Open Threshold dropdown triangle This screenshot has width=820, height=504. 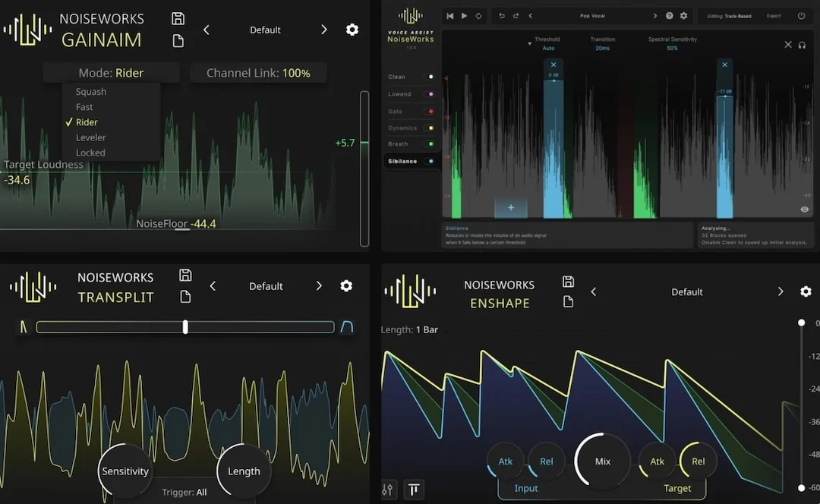[x=530, y=43]
